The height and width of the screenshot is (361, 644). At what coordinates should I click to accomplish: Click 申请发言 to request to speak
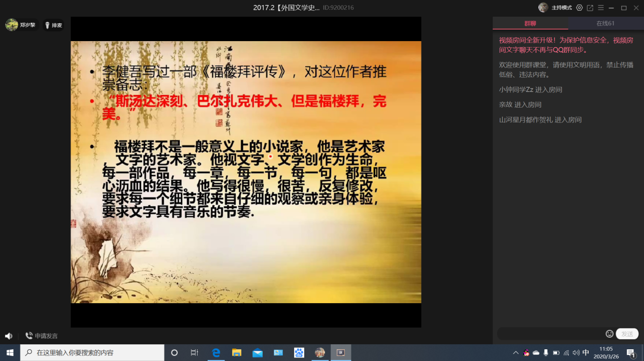42,336
